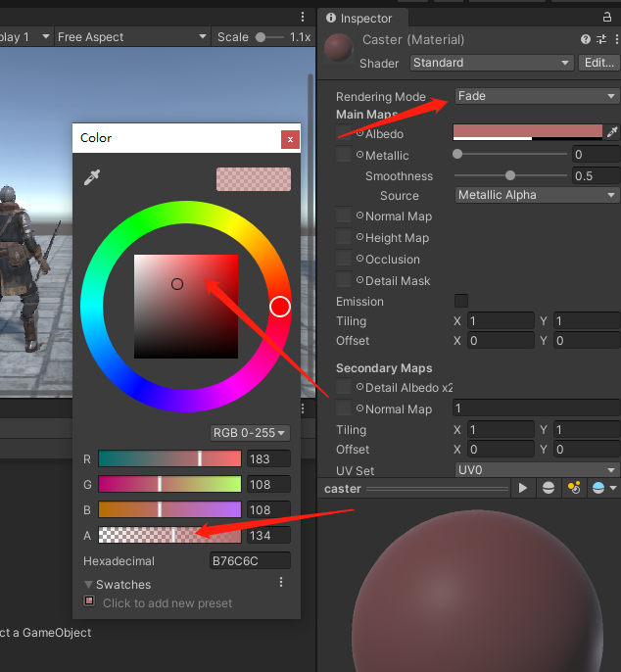
Task: Click the secondary Normal Map scale field
Action: (536, 408)
